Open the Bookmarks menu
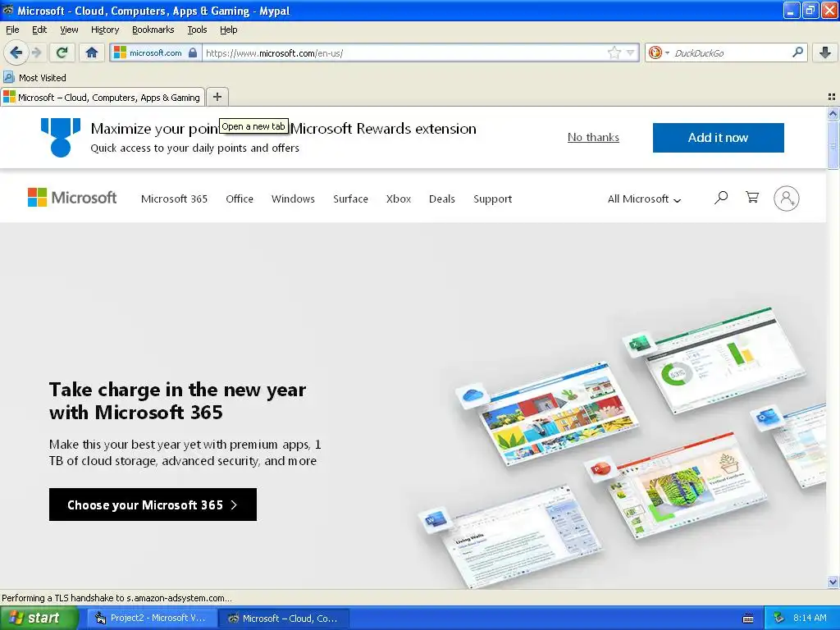840x630 pixels. [x=153, y=30]
